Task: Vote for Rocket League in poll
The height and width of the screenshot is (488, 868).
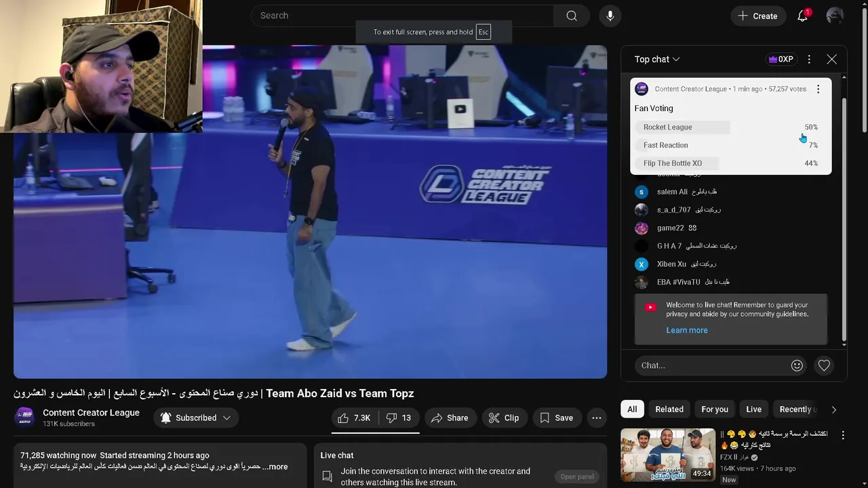Action: 730,127
